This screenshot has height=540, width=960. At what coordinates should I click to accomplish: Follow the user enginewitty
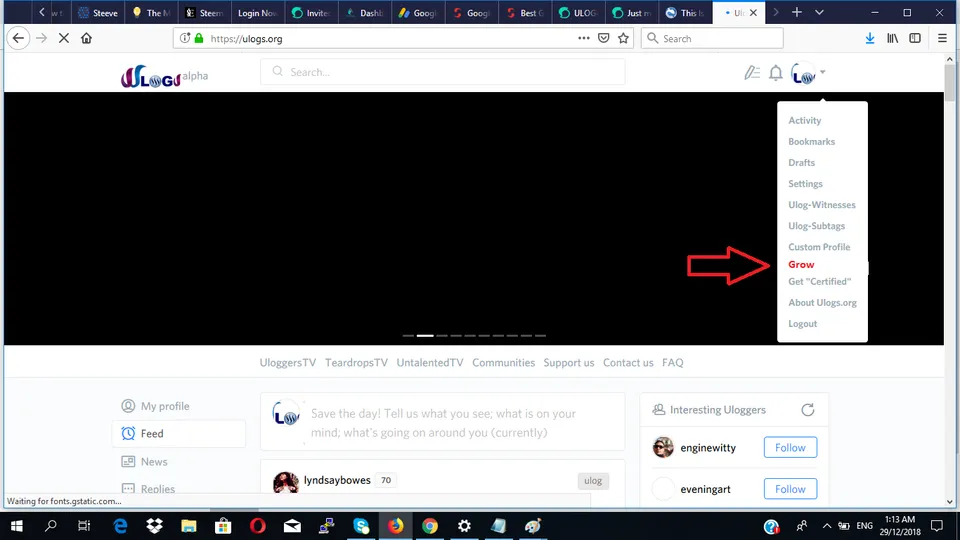(x=790, y=448)
